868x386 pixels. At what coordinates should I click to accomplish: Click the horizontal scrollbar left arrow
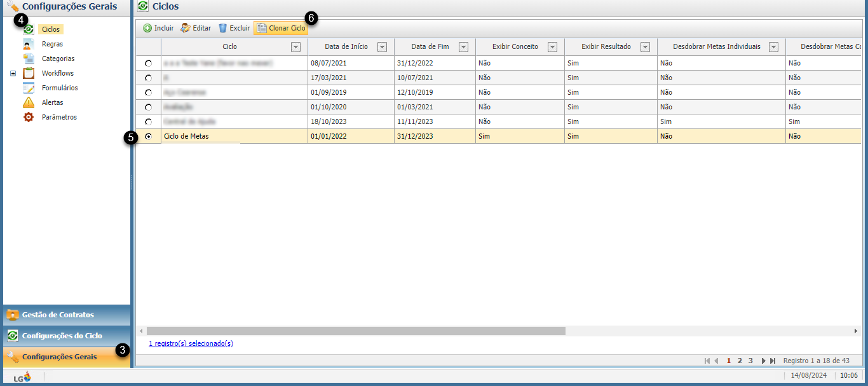[x=140, y=331]
